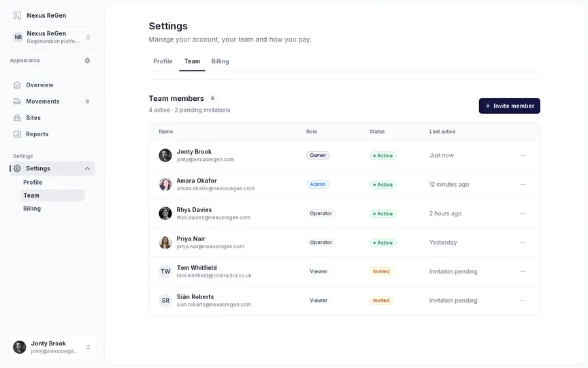The image size is (588, 368).
Task: Open row actions for Priya Nair
Action: (x=523, y=243)
